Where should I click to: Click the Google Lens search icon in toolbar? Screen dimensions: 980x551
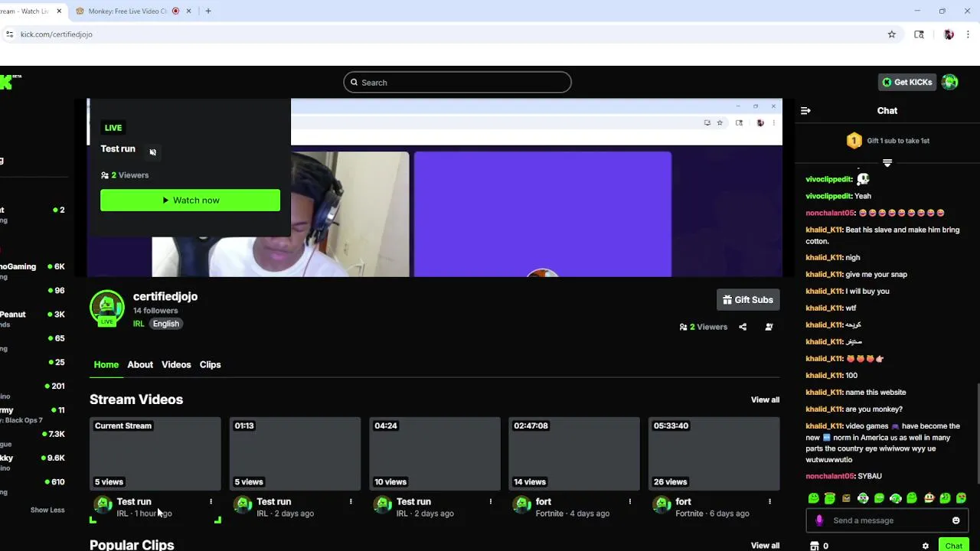point(919,34)
